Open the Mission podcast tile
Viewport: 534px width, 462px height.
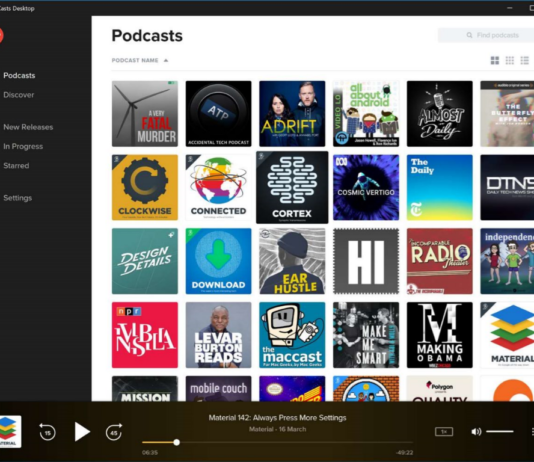(x=145, y=388)
